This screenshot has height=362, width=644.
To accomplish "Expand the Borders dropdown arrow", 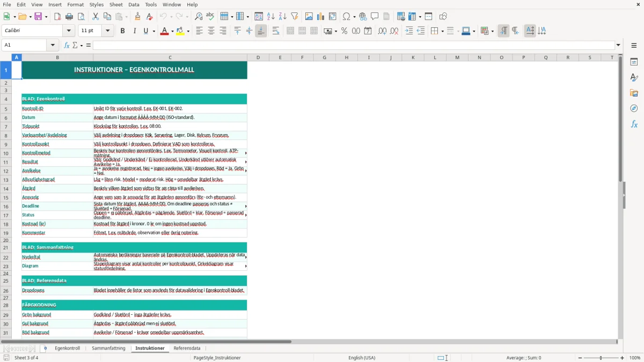I will (x=442, y=31).
